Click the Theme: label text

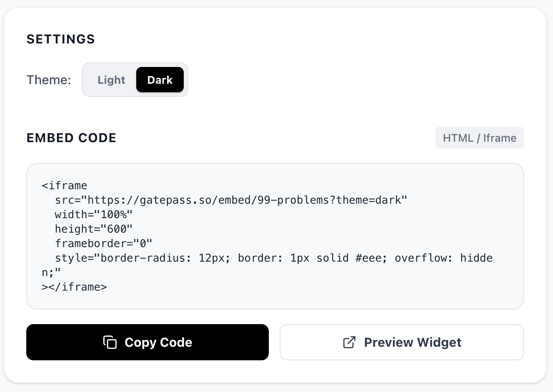click(x=49, y=80)
